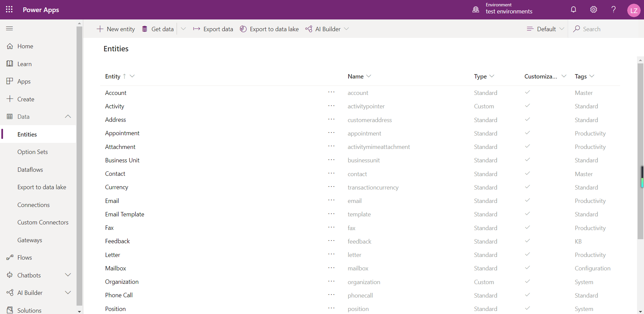Open row actions ellipsis for Activity
The width and height of the screenshot is (644, 314).
pyautogui.click(x=331, y=106)
